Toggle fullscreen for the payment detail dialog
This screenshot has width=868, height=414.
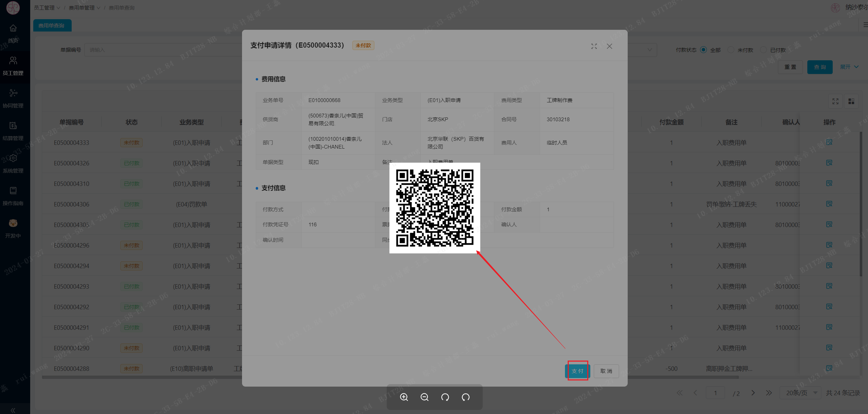[594, 46]
